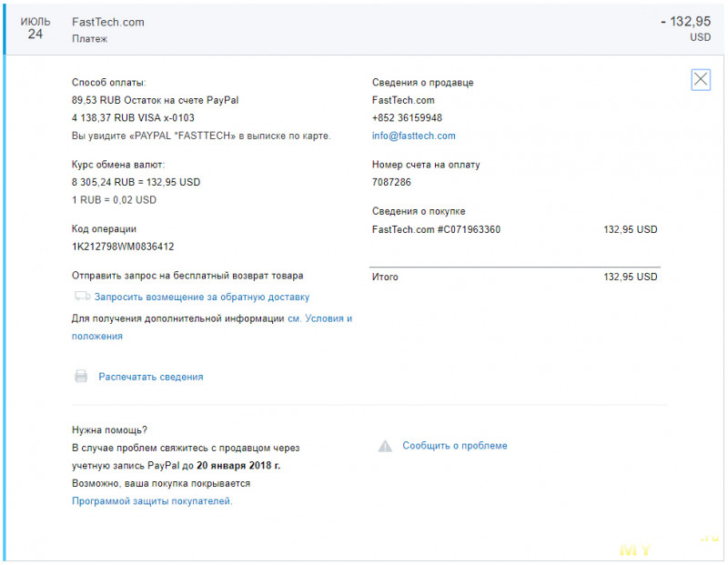Click the FastTech.com transaction title

click(108, 22)
